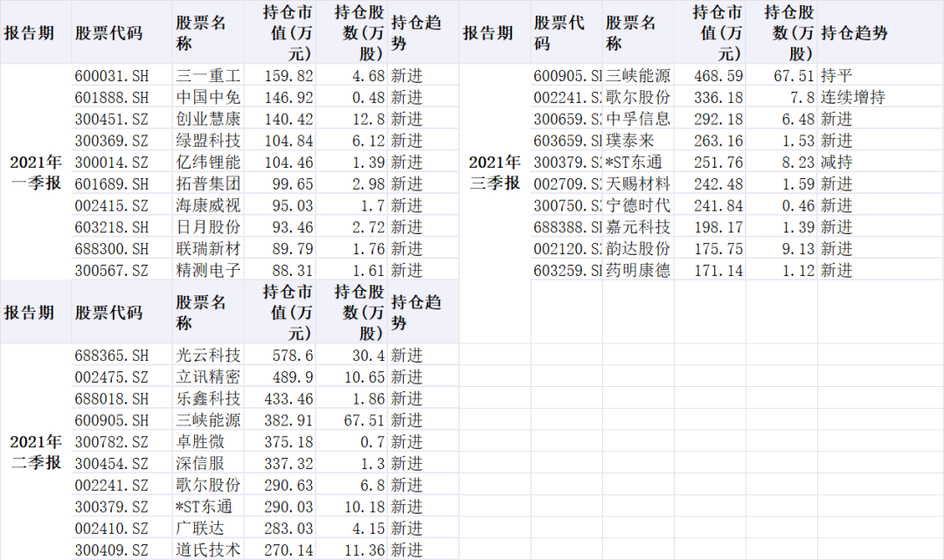Select stock code 002415.SZ
Image resolution: width=944 pixels, height=560 pixels.
(111, 205)
